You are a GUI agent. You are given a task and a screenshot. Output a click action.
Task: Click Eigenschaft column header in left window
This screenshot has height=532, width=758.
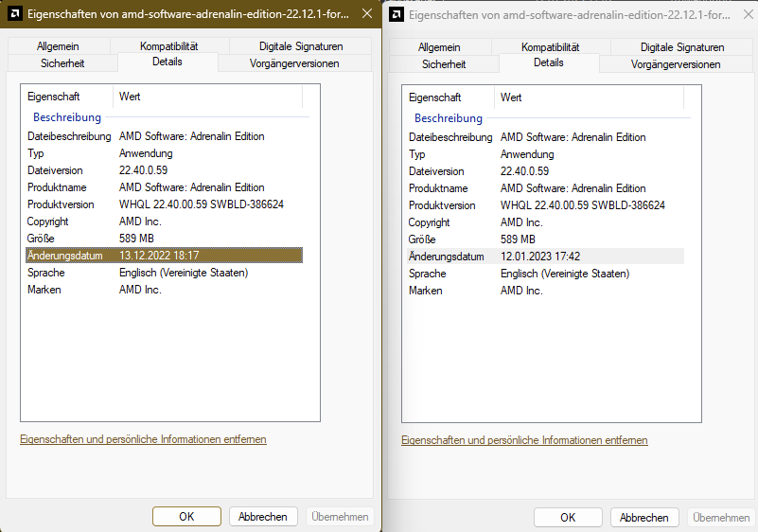(66, 97)
